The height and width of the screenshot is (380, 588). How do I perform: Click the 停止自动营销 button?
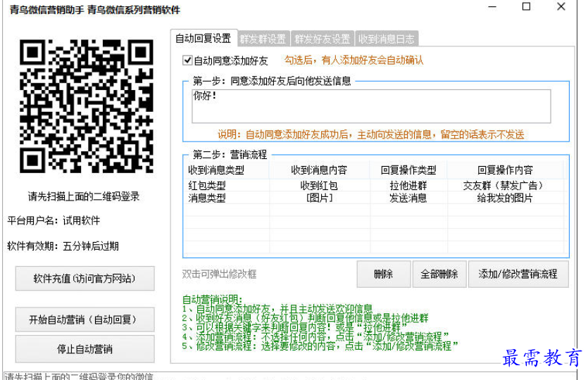(x=85, y=349)
